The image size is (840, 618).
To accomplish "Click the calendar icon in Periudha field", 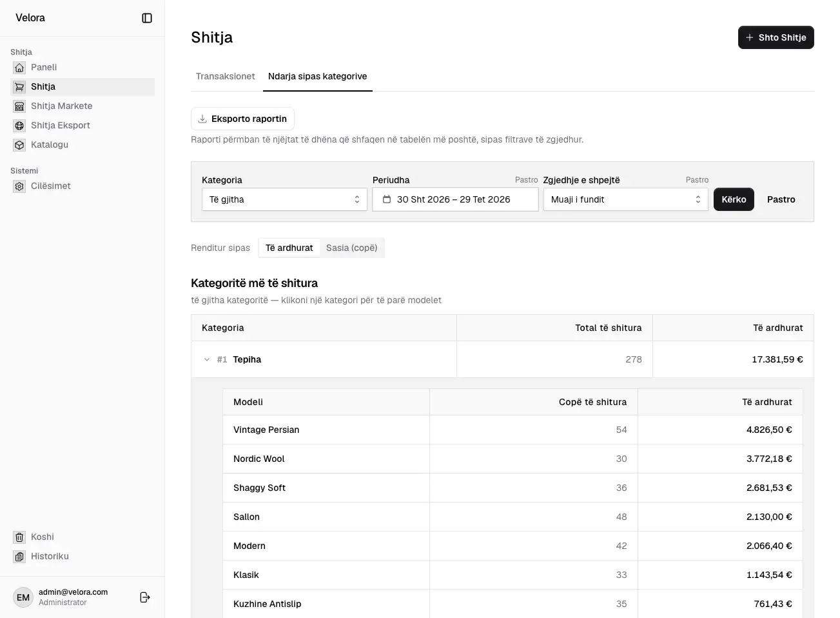I will (x=387, y=199).
